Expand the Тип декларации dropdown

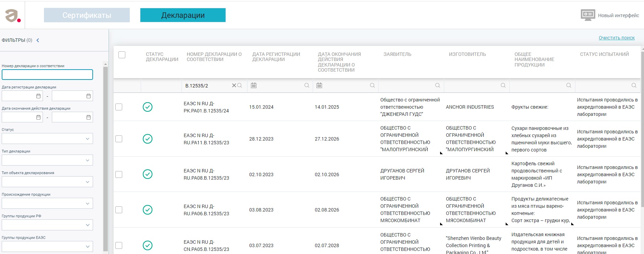pos(47,160)
